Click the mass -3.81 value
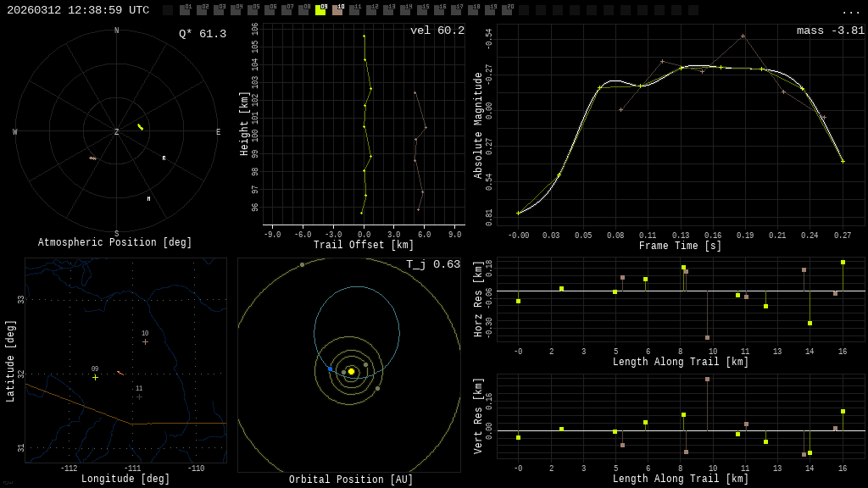The width and height of the screenshot is (868, 488). 831,30
